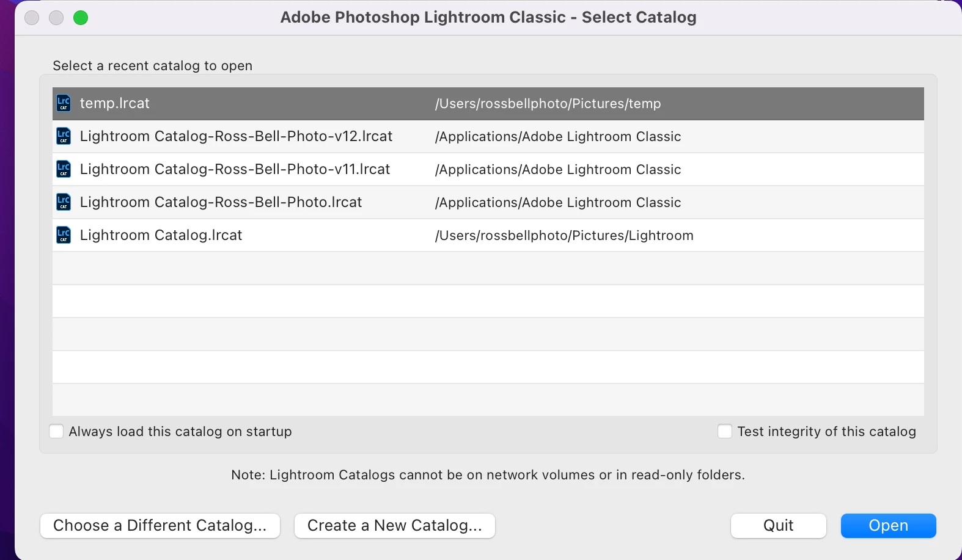This screenshot has height=560, width=962.
Task: Select the temp.lrcat catalog name
Action: tap(115, 103)
